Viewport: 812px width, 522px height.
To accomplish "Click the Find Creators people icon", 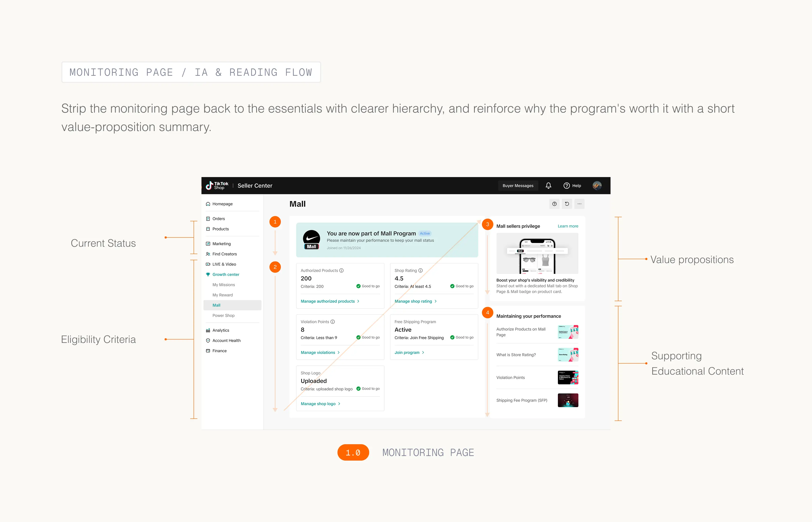I will click(x=208, y=254).
